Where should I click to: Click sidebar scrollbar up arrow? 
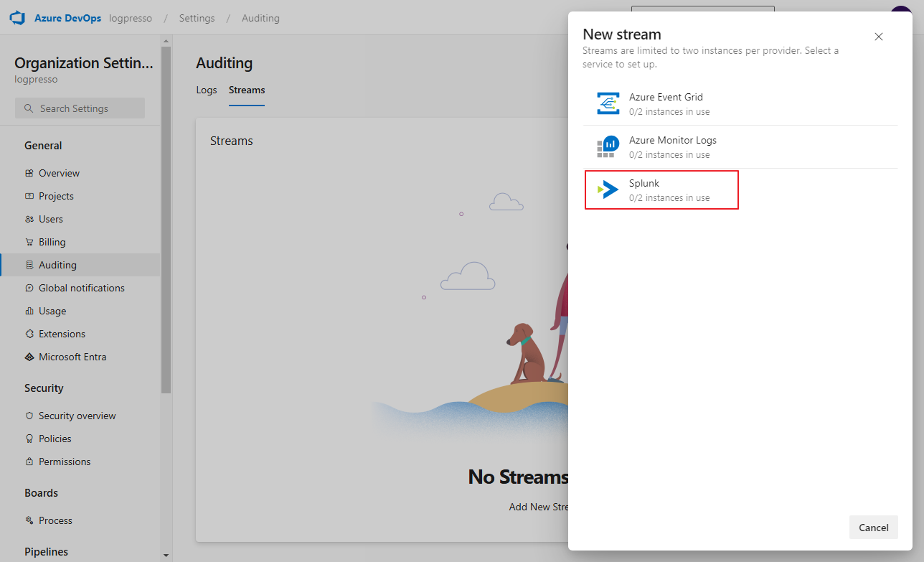(166, 41)
